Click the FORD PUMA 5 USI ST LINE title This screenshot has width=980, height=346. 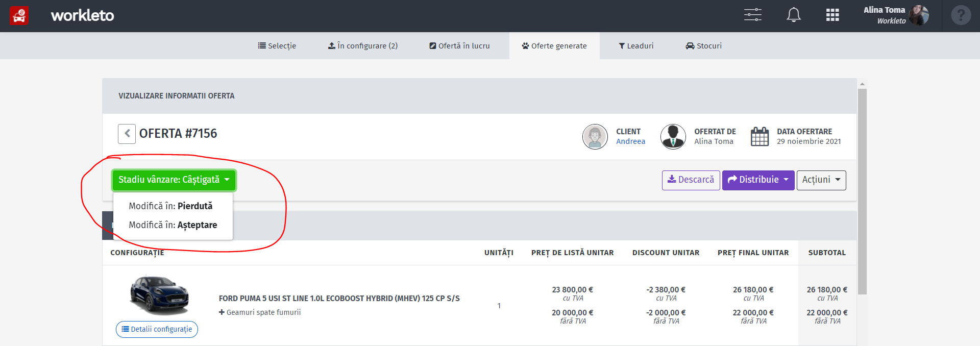(339, 299)
